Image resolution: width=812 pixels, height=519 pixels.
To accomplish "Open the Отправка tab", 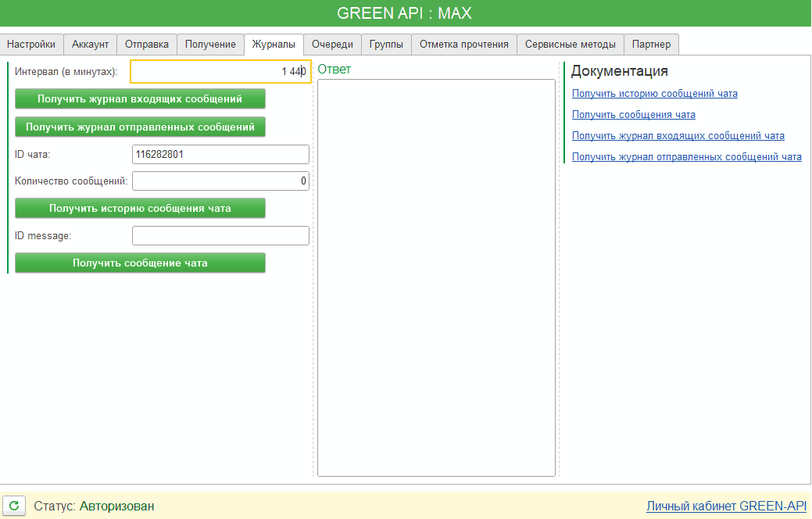I will 147,45.
